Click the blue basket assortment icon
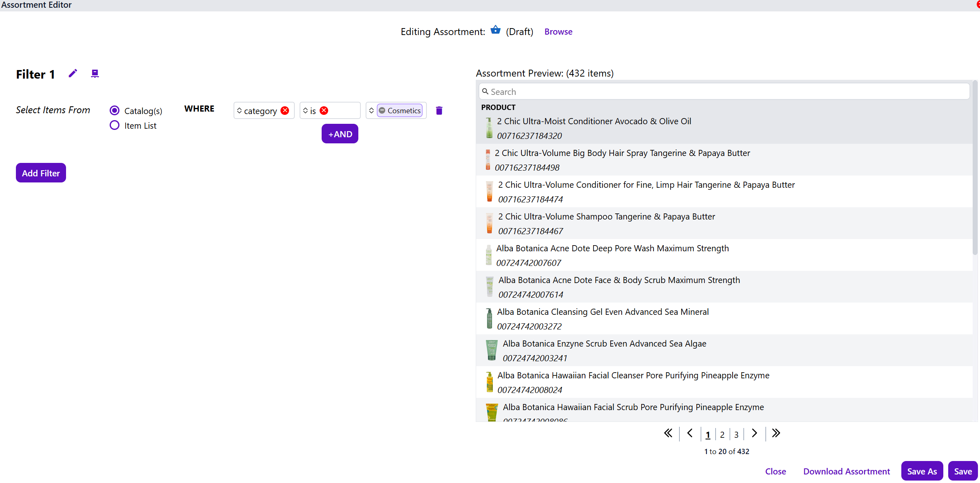This screenshot has width=980, height=483. (x=495, y=30)
